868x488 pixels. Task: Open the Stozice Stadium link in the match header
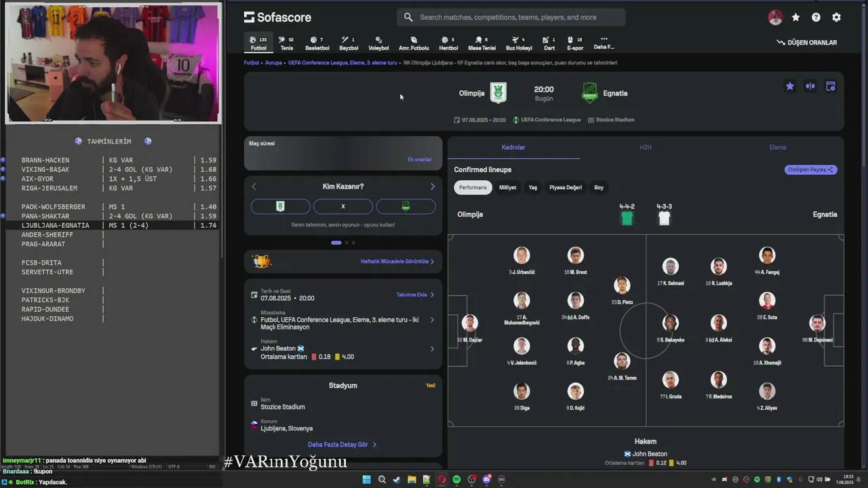click(x=611, y=120)
